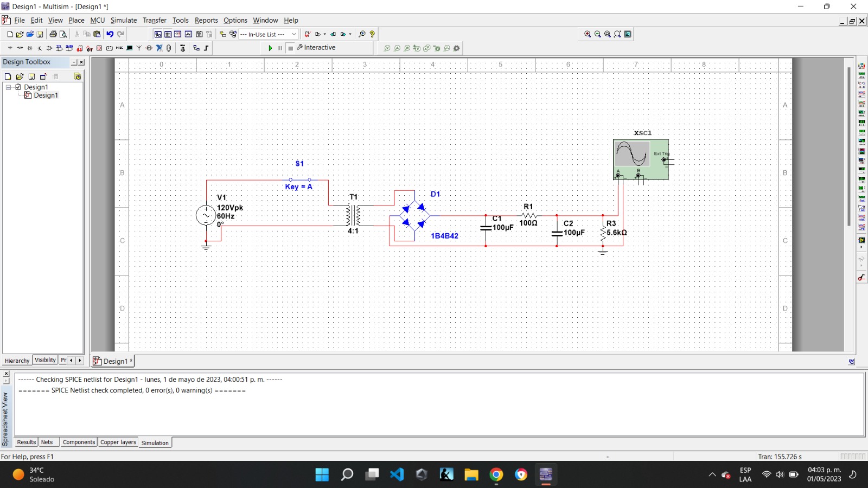Open the Simulate menu
Screen dimensions: 868x488
124,20
